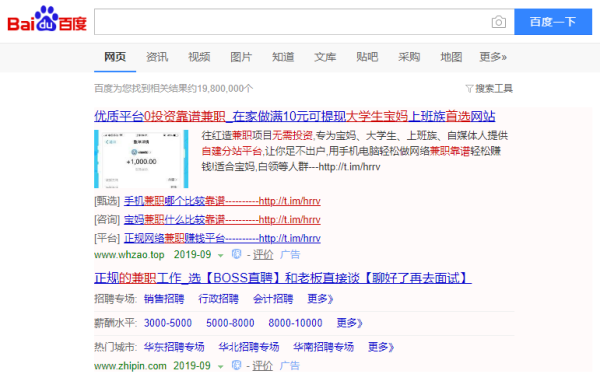Expand the 更多» menu in tab bar

click(x=493, y=57)
